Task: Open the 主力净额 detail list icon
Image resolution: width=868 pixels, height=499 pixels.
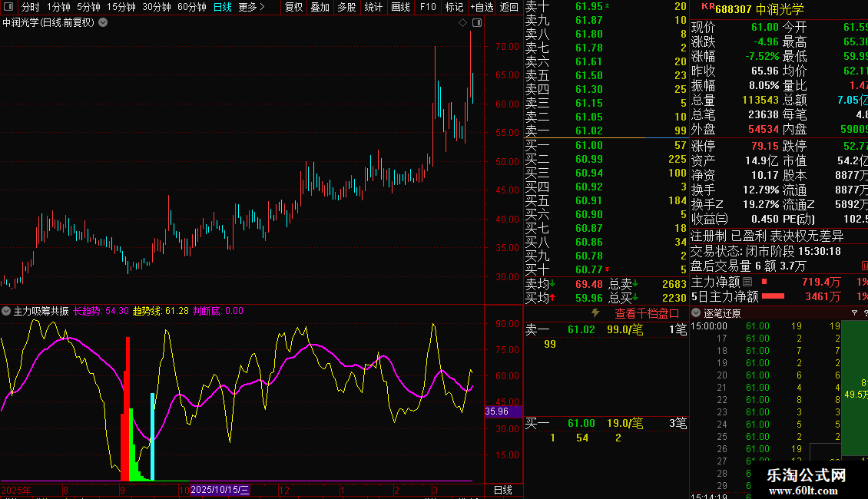Action: 747,283
